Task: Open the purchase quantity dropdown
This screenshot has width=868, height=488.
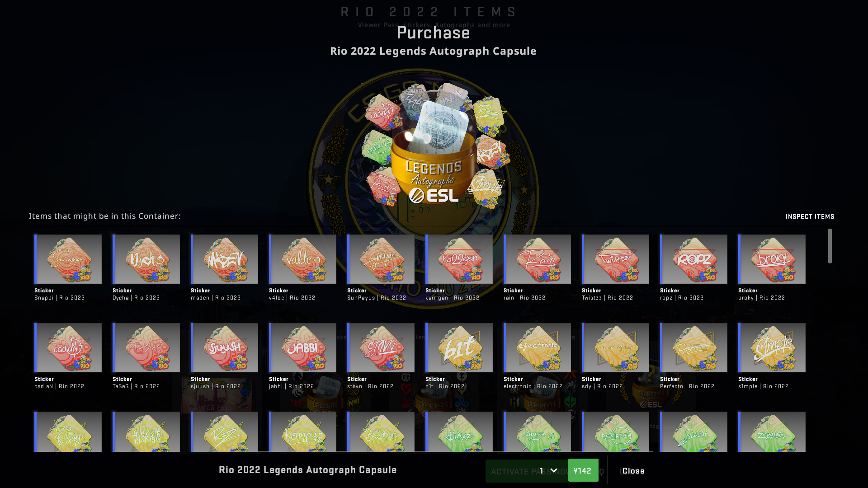Action: [x=548, y=470]
